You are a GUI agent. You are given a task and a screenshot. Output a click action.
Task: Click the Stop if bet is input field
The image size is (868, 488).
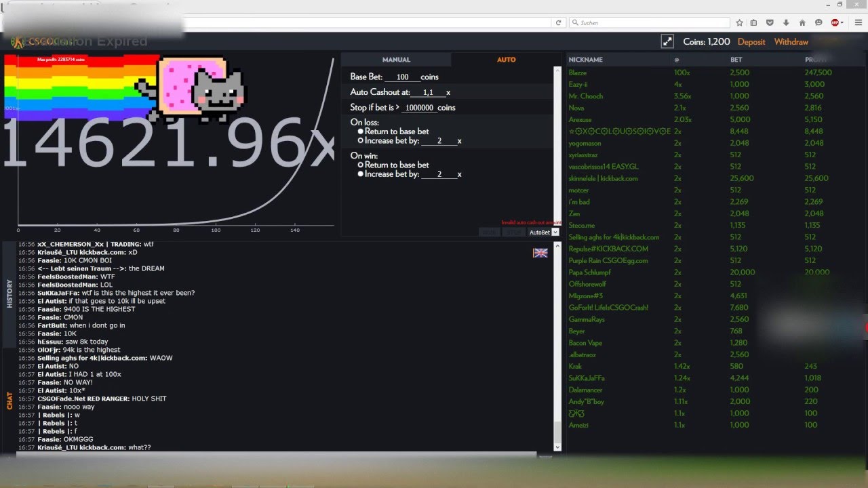[x=419, y=107]
